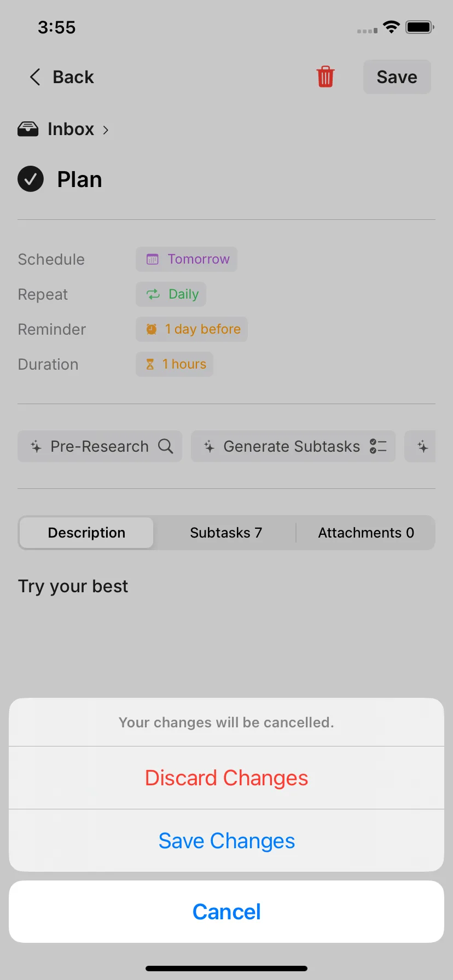Click the Try your best description text

(73, 586)
